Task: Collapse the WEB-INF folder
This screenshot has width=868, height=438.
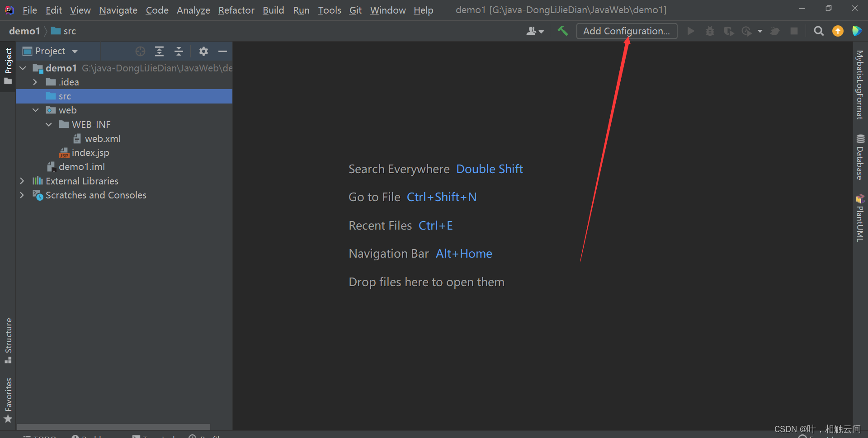Action: tap(48, 124)
